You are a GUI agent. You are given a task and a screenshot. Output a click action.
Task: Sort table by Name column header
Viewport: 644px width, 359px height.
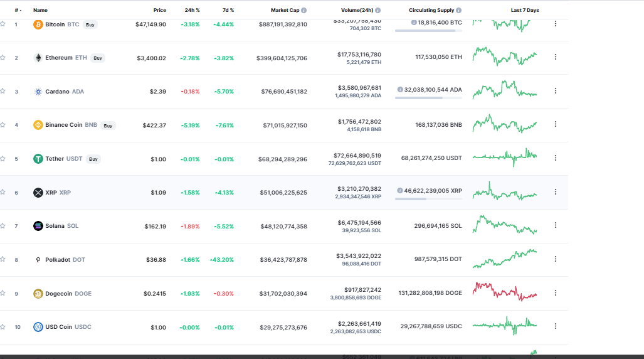(40, 10)
